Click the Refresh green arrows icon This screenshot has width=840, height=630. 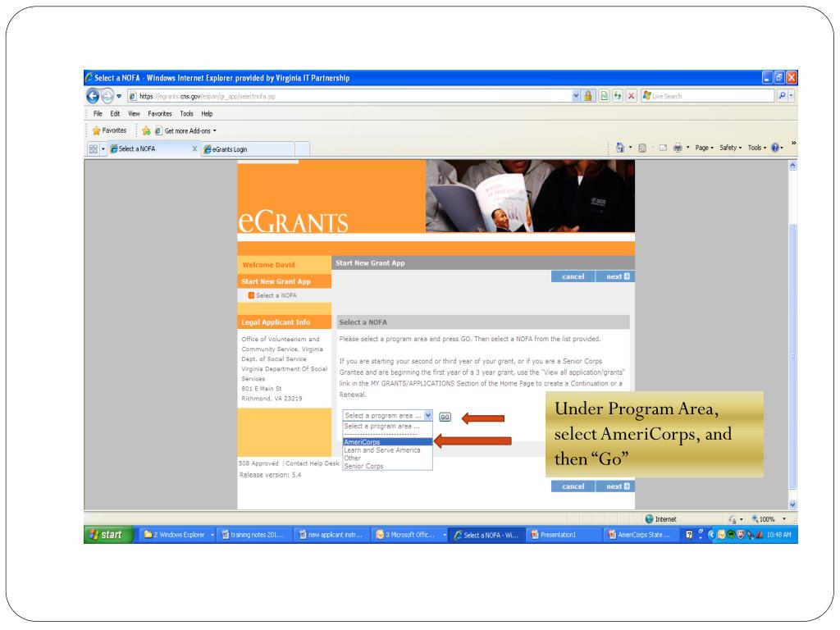(618, 96)
